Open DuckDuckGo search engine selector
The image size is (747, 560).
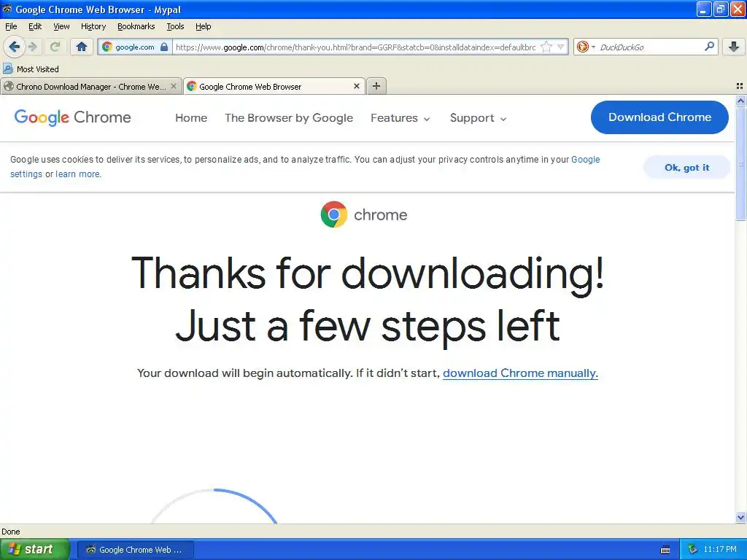pyautogui.click(x=586, y=47)
